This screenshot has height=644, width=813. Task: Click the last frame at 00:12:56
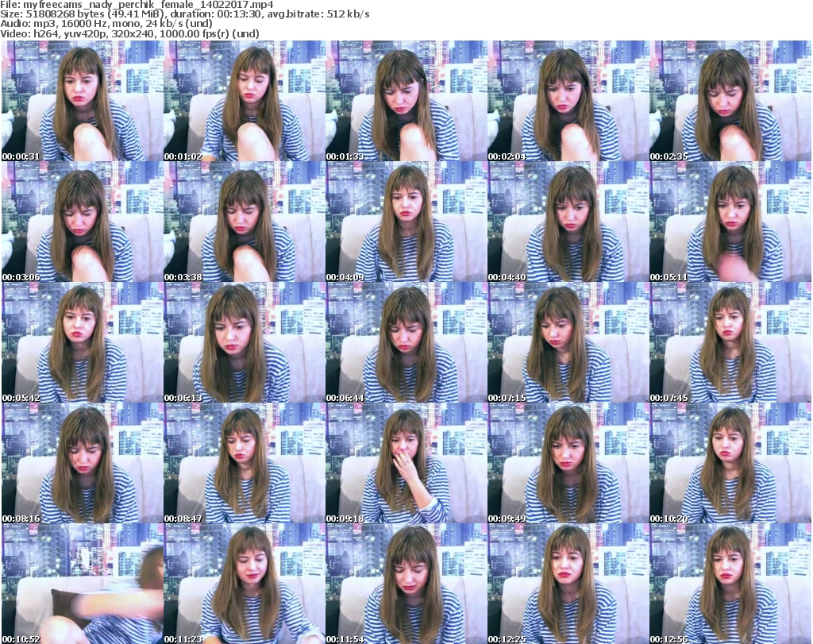tap(730, 584)
